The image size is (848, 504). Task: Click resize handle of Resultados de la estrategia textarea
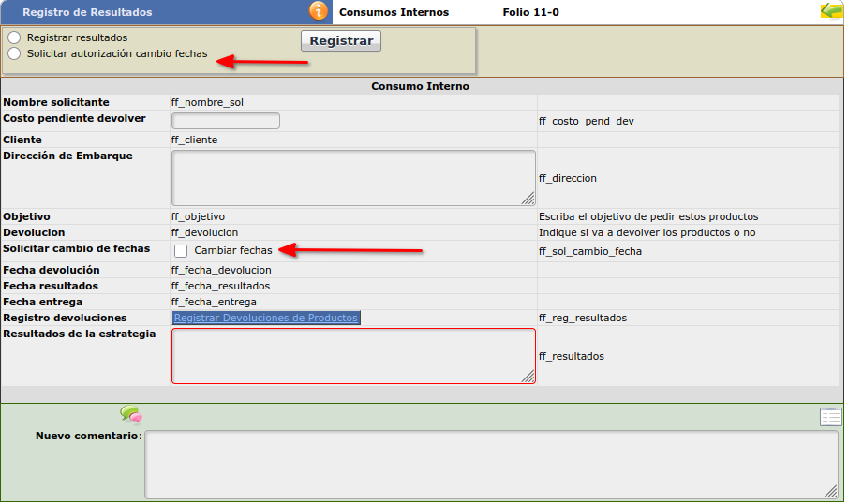click(x=528, y=377)
